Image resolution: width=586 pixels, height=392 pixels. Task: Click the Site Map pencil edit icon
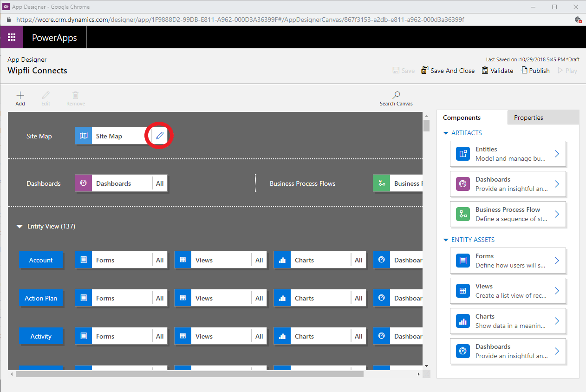tap(160, 136)
